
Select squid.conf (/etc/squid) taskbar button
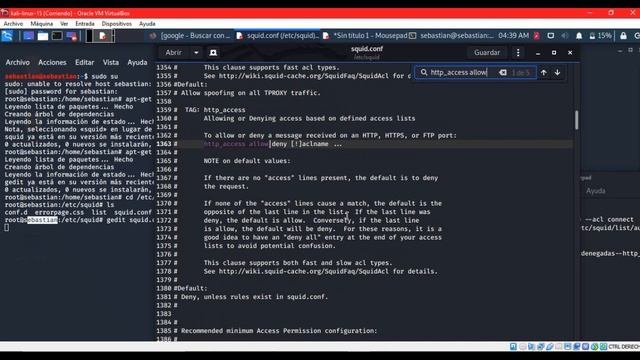278,36
